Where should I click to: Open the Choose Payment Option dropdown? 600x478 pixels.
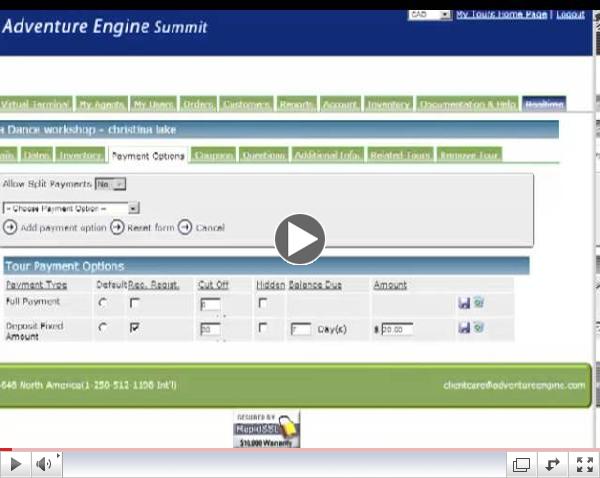pyautogui.click(x=71, y=209)
